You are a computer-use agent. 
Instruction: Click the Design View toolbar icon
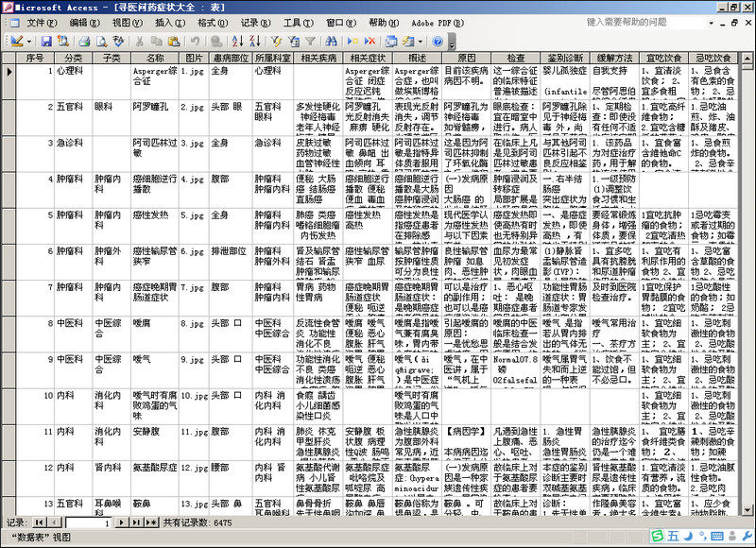tap(16, 42)
